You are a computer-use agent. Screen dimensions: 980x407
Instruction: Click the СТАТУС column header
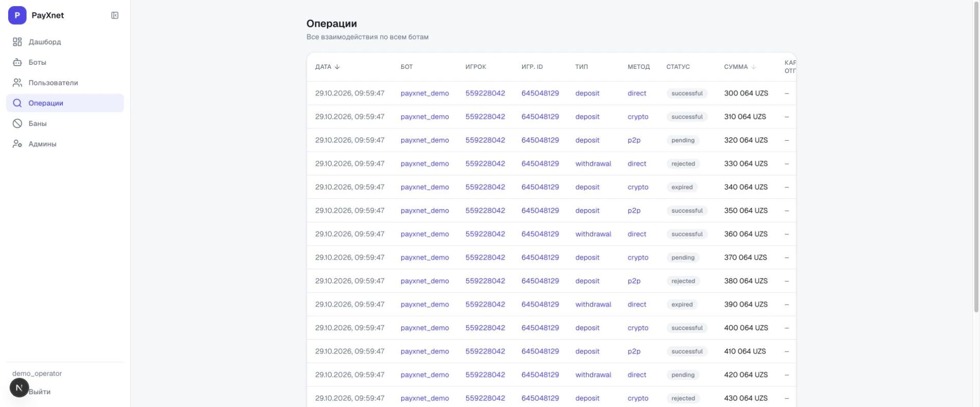678,67
